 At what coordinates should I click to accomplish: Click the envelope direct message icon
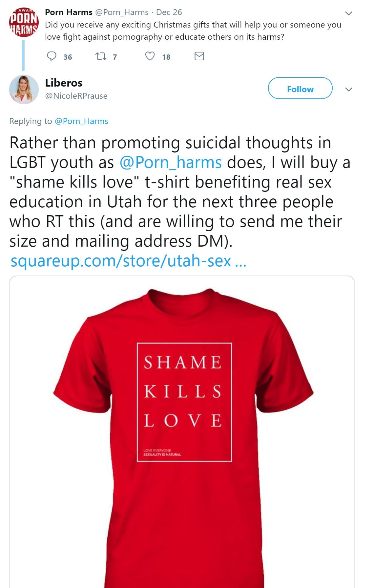199,56
